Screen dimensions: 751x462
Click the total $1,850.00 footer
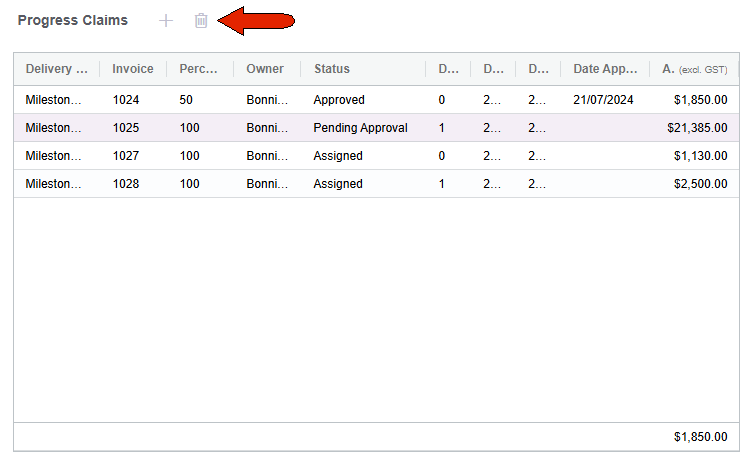(701, 437)
